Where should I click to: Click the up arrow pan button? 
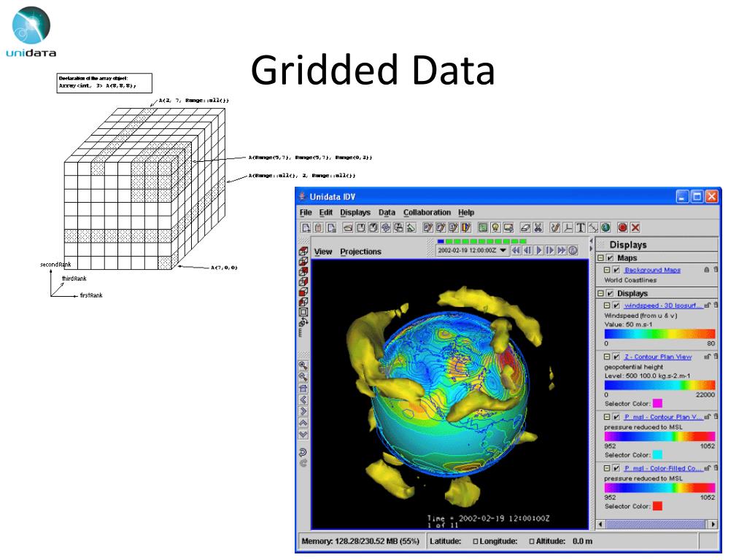303,422
